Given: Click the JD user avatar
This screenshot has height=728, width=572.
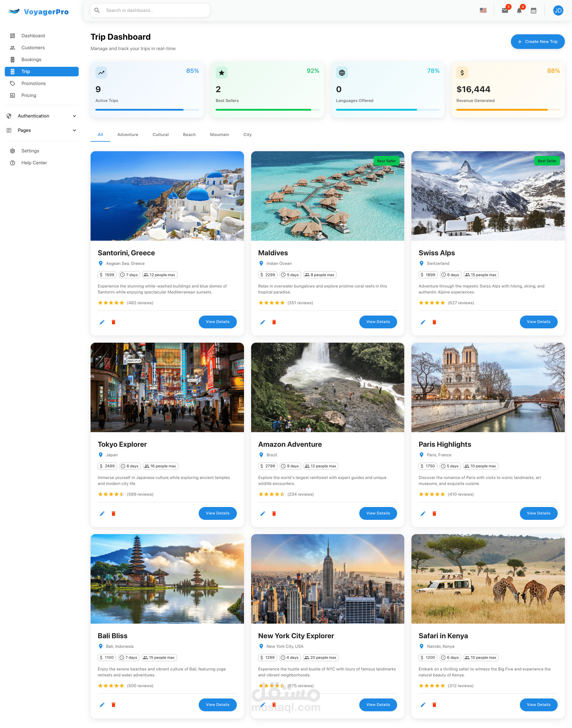Looking at the screenshot, I should 558,10.
